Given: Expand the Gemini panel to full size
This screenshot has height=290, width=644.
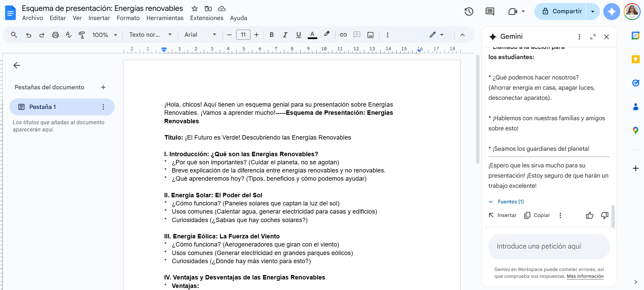Looking at the screenshot, I should (593, 37).
